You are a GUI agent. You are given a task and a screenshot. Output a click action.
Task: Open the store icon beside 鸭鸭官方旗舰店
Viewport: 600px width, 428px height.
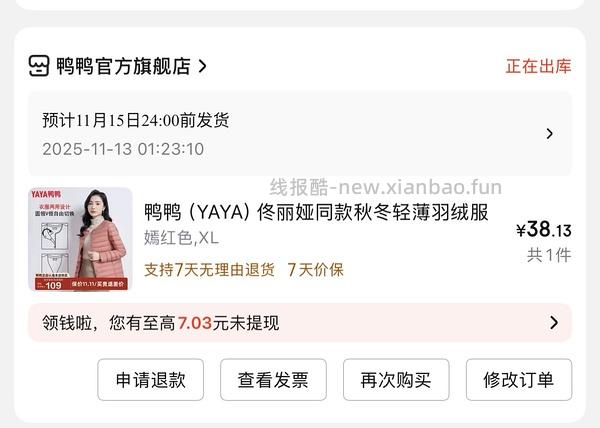click(x=39, y=66)
